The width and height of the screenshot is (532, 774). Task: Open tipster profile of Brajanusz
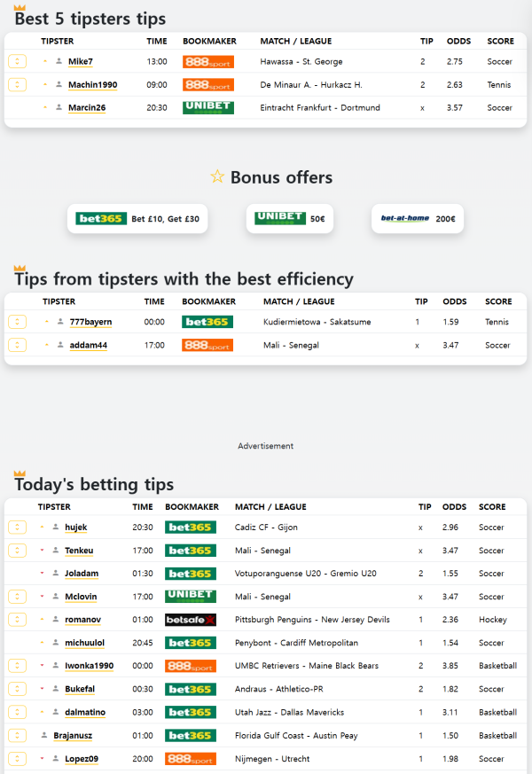coord(73,736)
